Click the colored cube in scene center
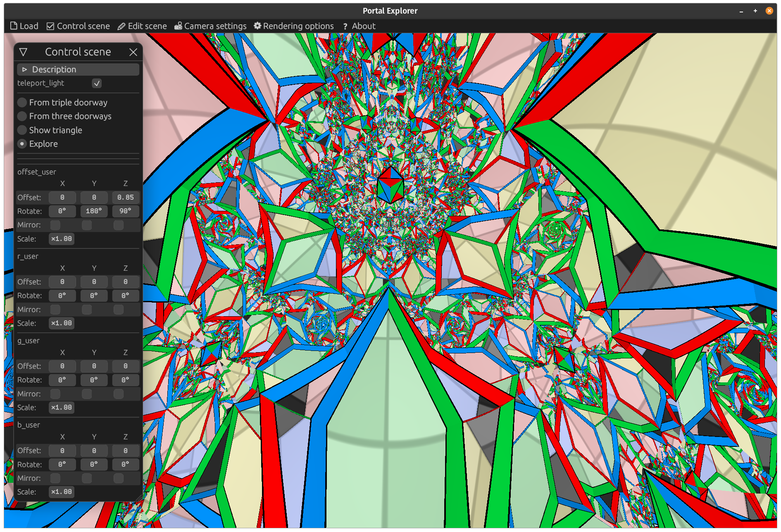 click(390, 184)
